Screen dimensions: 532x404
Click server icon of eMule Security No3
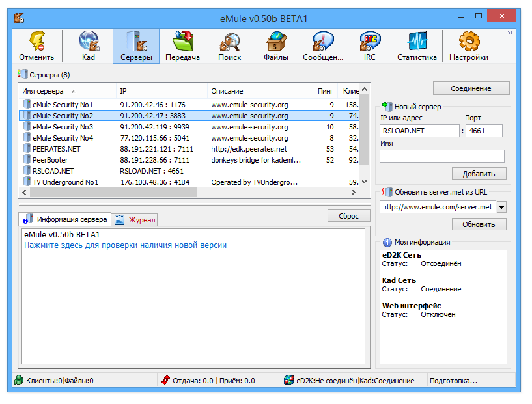(x=27, y=126)
